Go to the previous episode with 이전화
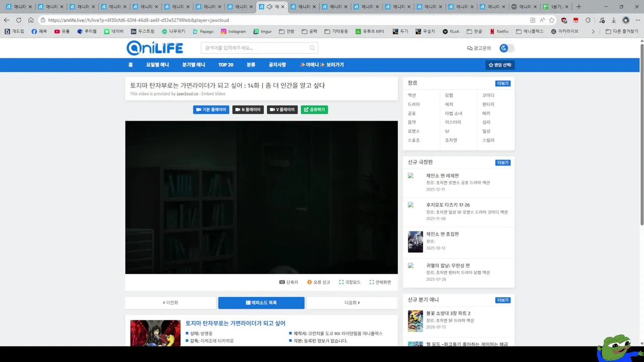 coord(171,303)
